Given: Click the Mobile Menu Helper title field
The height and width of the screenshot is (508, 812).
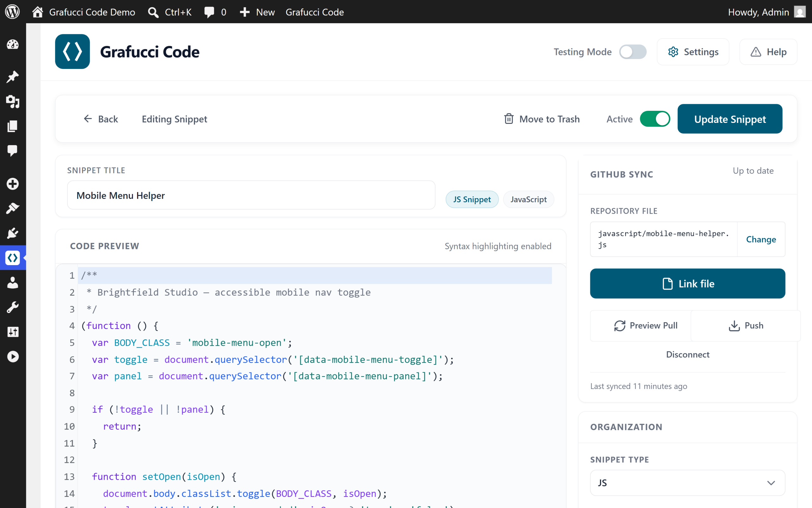Looking at the screenshot, I should click(x=251, y=195).
